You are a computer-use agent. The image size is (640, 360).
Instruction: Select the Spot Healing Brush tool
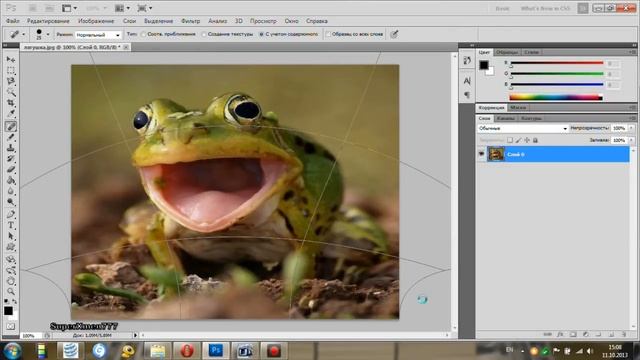pos(11,126)
